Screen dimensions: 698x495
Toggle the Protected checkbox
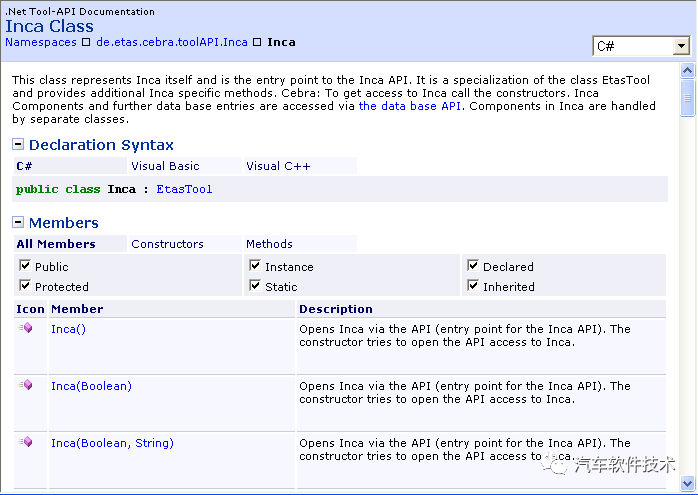pyautogui.click(x=25, y=285)
